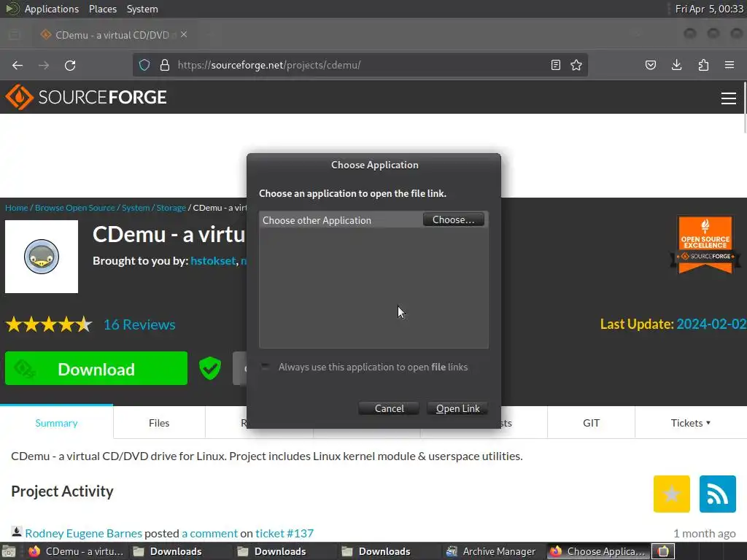Open the System menu

tap(142, 9)
